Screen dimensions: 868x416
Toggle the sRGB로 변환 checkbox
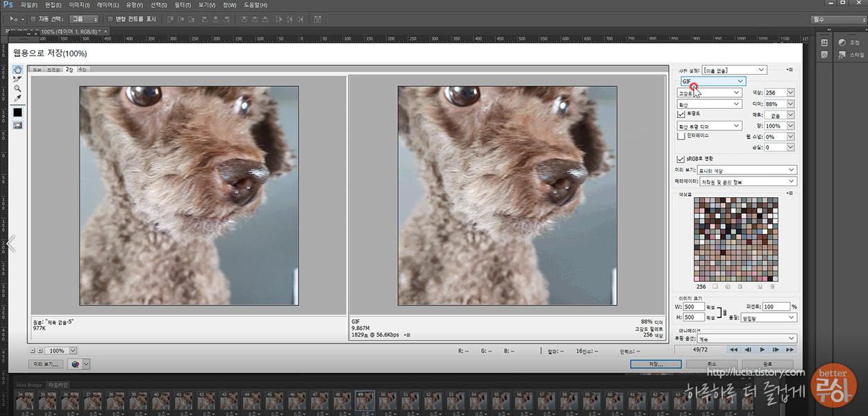tap(681, 158)
